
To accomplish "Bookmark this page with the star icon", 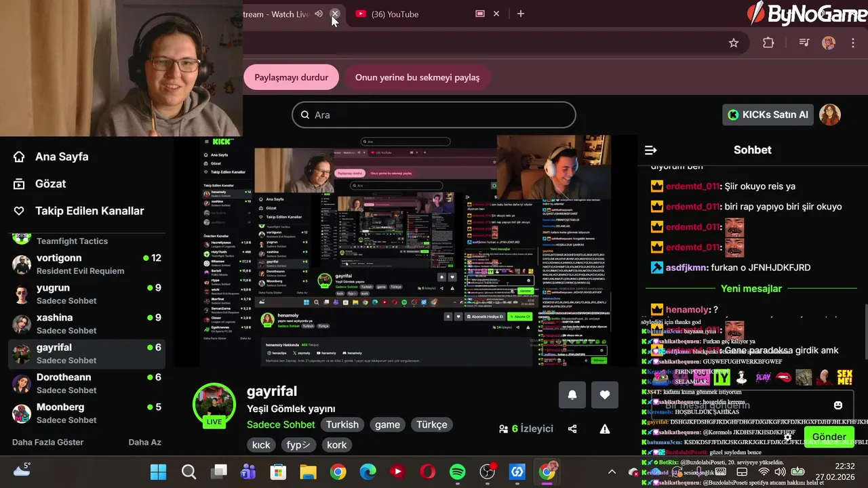I will point(734,43).
